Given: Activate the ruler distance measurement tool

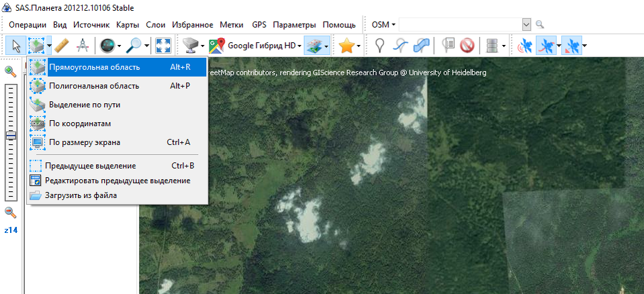Looking at the screenshot, I should click(x=62, y=46).
